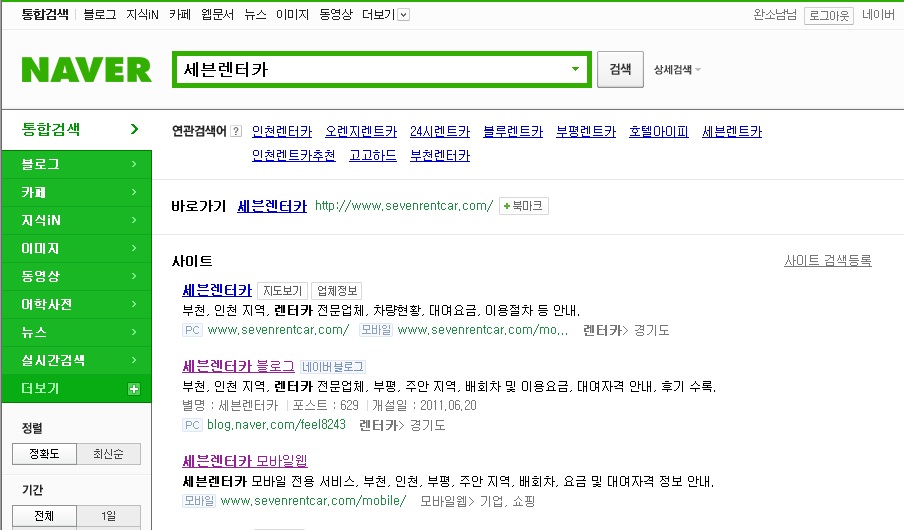Click the 네이버블로그 tag
This screenshot has width=904, height=530.
coord(333,367)
